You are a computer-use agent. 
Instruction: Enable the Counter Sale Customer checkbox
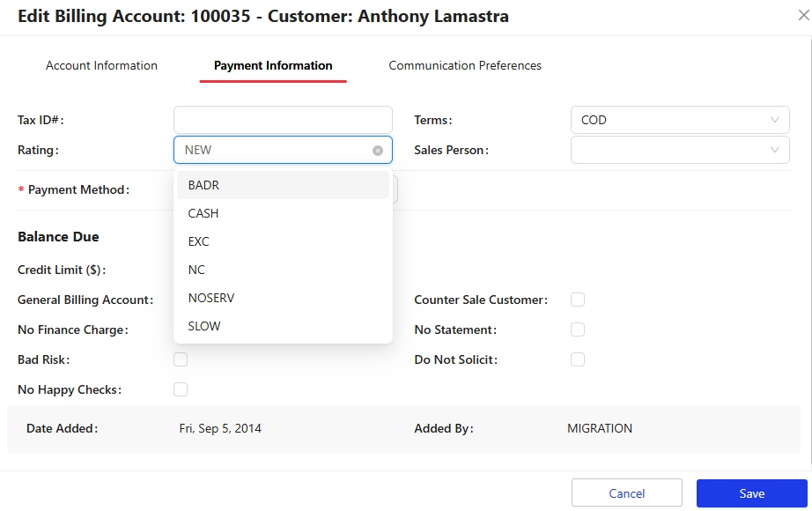pyautogui.click(x=578, y=300)
